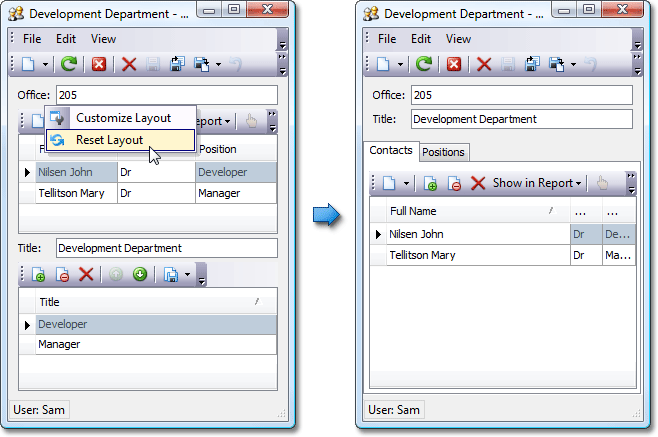The image size is (658, 437).
Task: Click the people icon in left window's title bar
Action: pyautogui.click(x=16, y=14)
